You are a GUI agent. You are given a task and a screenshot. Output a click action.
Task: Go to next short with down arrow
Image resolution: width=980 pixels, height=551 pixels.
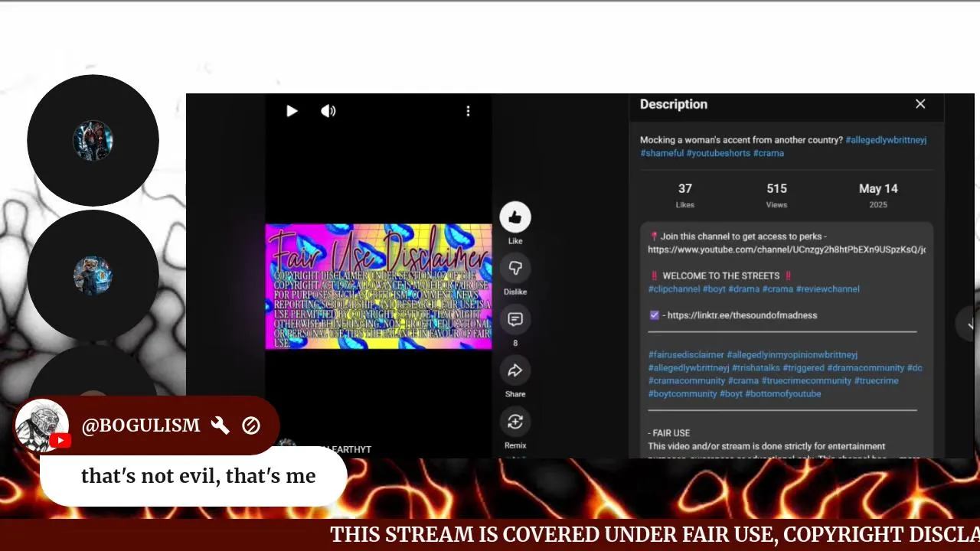969,324
